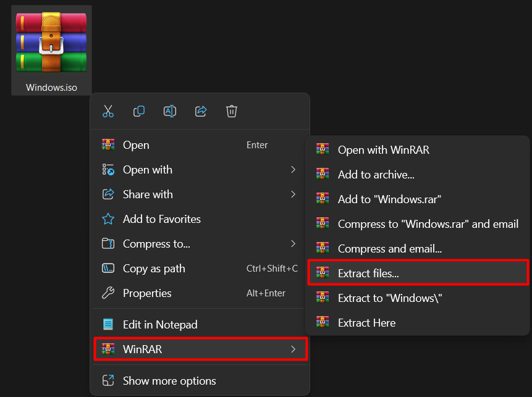532x397 pixels.
Task: Click the Share icon in the top row
Action: [201, 111]
